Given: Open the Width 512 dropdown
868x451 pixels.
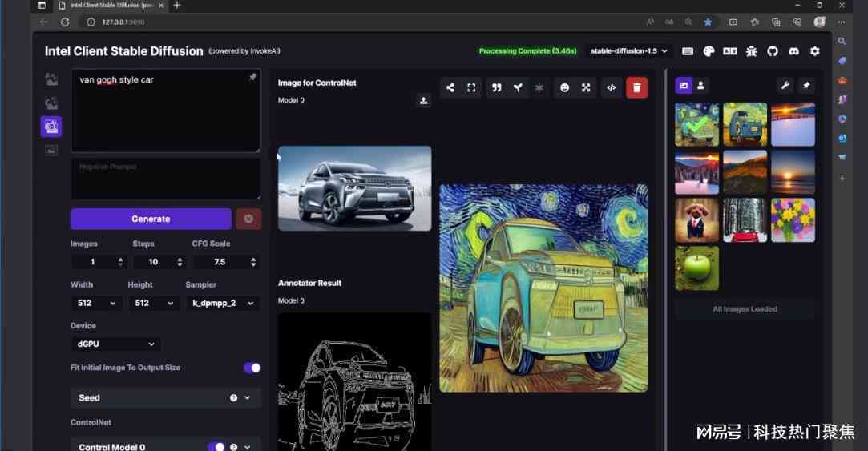Looking at the screenshot, I should [97, 303].
